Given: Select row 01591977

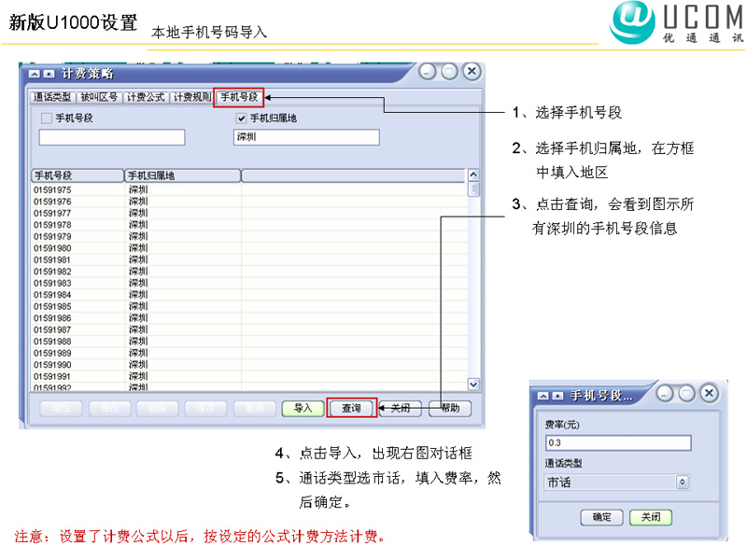Looking at the screenshot, I should click(249, 214).
